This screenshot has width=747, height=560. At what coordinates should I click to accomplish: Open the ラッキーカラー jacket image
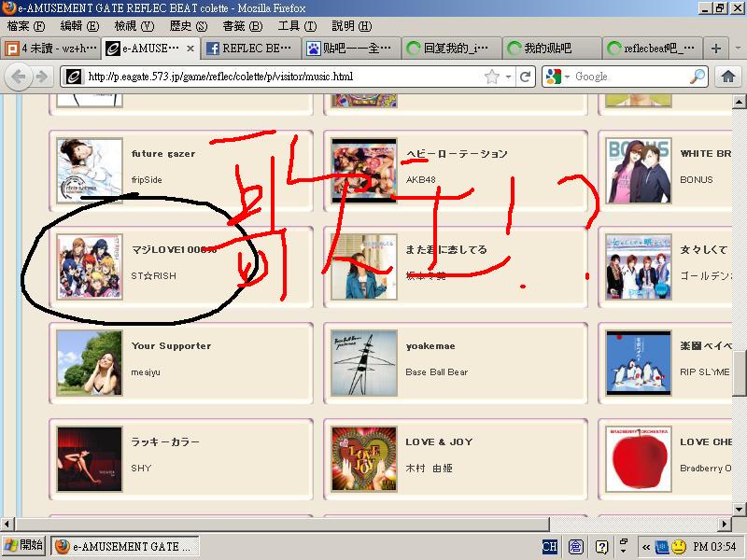pos(90,459)
